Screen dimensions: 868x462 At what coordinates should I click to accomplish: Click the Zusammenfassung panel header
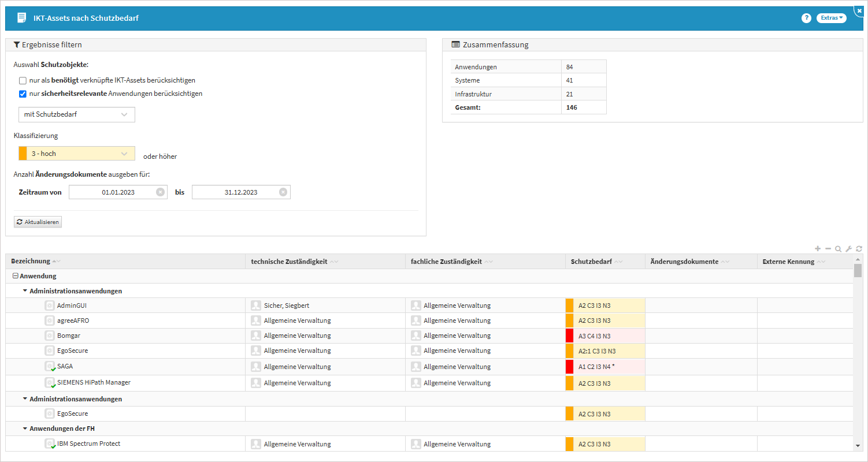coord(652,44)
